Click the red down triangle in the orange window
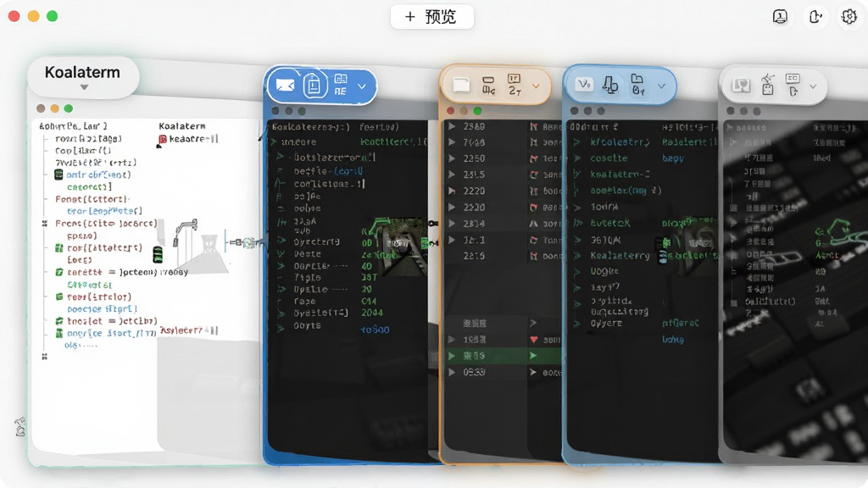This screenshot has height=488, width=868. (x=534, y=340)
